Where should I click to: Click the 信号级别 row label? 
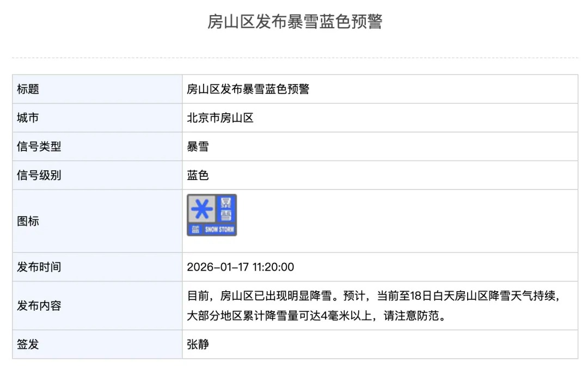pyautogui.click(x=39, y=176)
